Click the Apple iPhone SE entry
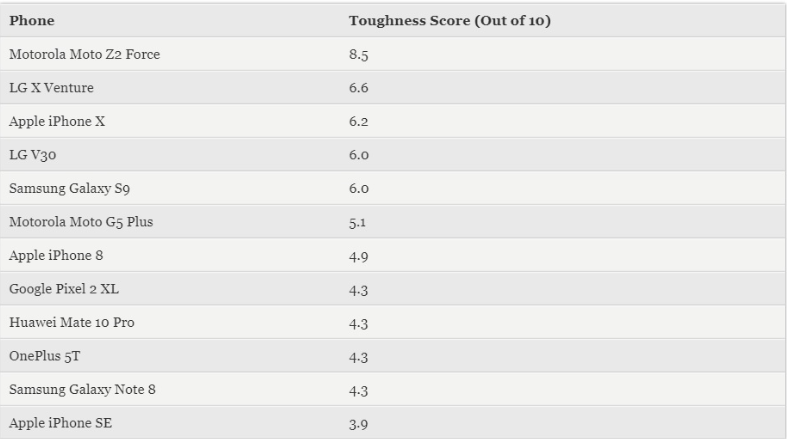 tap(60, 423)
